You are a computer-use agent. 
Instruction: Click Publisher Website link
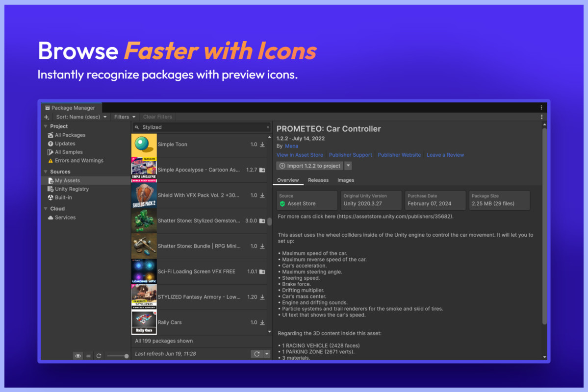click(x=399, y=155)
